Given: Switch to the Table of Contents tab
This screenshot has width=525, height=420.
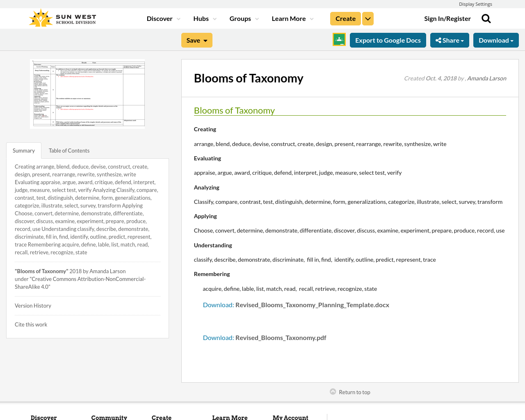Looking at the screenshot, I should click(x=69, y=150).
